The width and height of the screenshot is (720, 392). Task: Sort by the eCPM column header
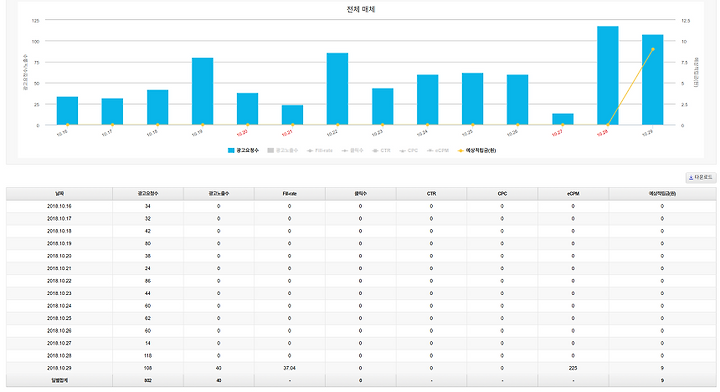click(573, 194)
